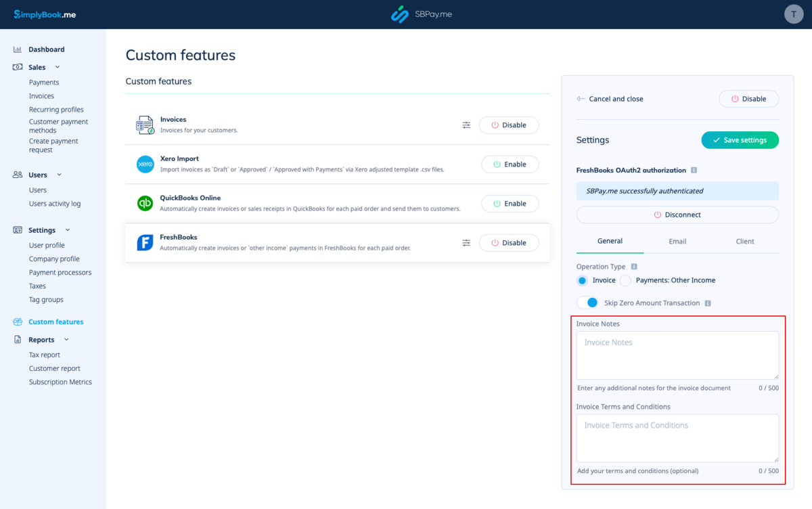The image size is (812, 509).
Task: Collapse the Reports menu chevron
Action: click(x=66, y=340)
